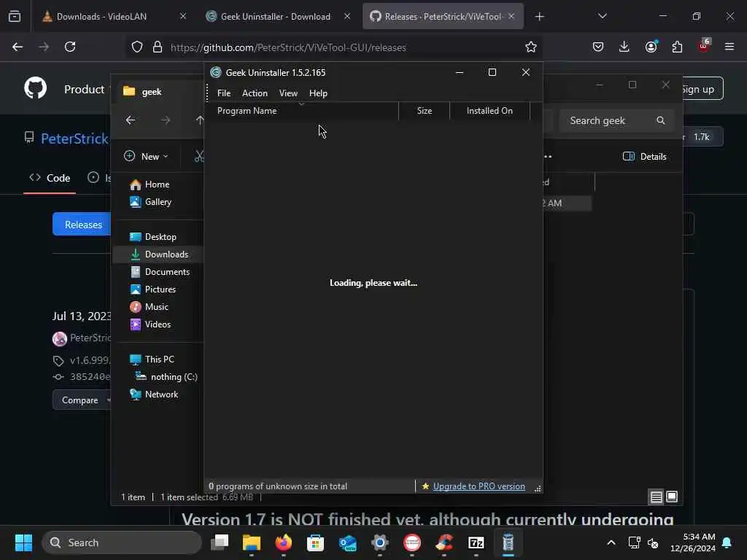Expand the browser list-all-tabs chevron
Viewport: 747px width, 560px height.
602,16
